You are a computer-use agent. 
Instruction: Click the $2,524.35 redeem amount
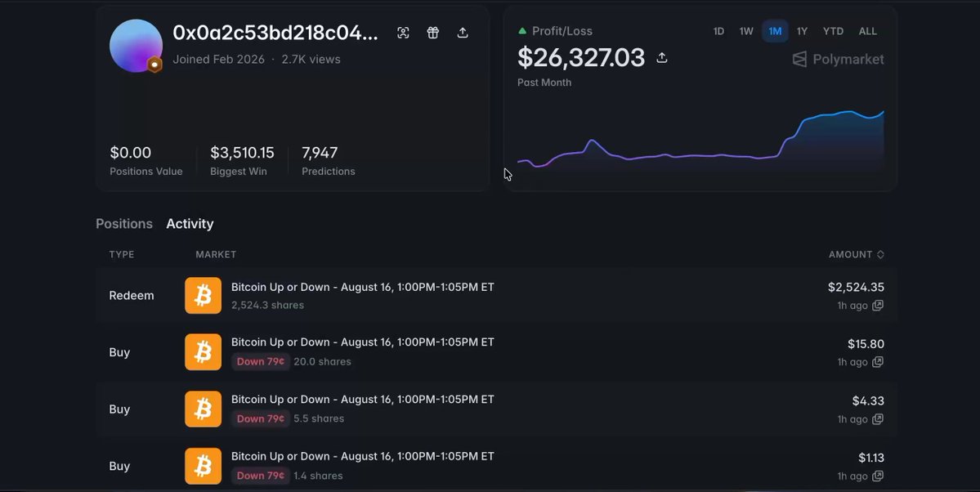(x=856, y=287)
